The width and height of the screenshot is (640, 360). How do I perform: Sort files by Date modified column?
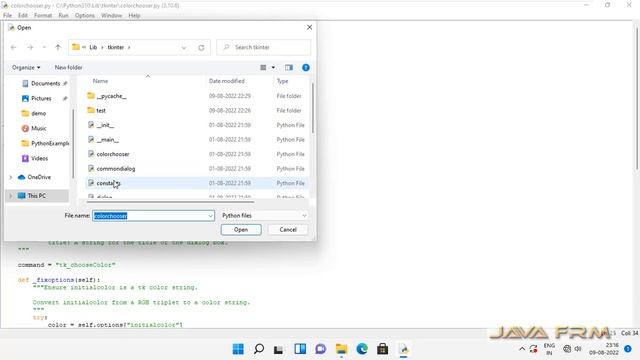tap(227, 81)
